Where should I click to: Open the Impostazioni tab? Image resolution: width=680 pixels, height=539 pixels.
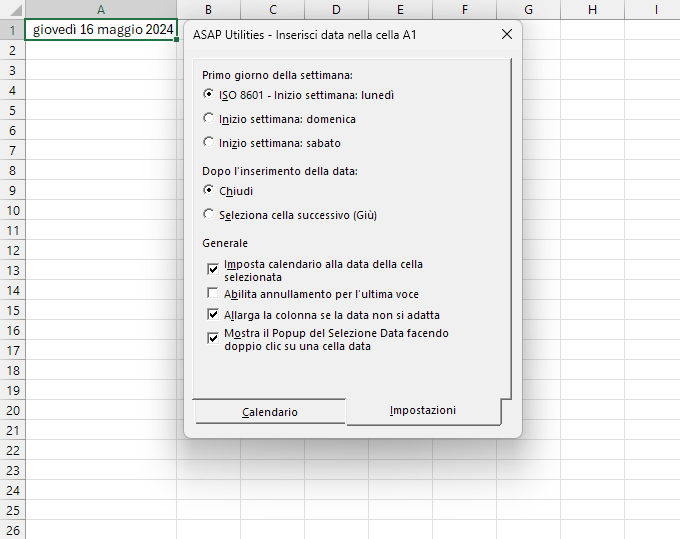[x=423, y=410]
